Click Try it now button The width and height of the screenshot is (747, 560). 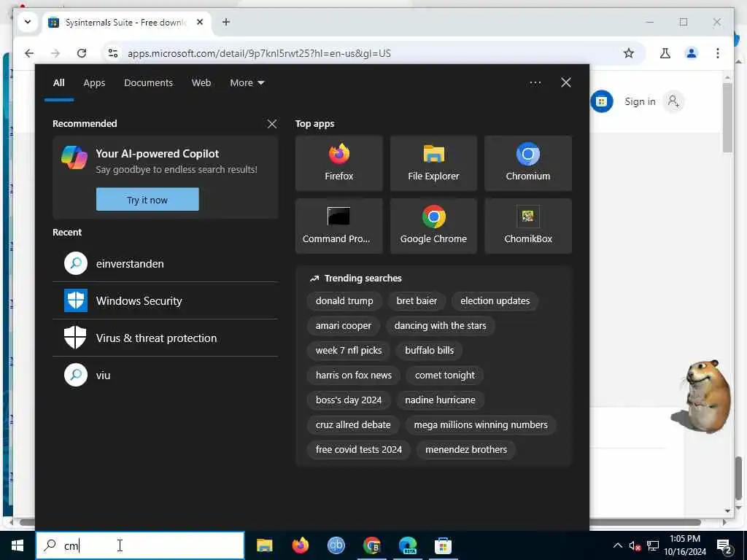point(147,200)
